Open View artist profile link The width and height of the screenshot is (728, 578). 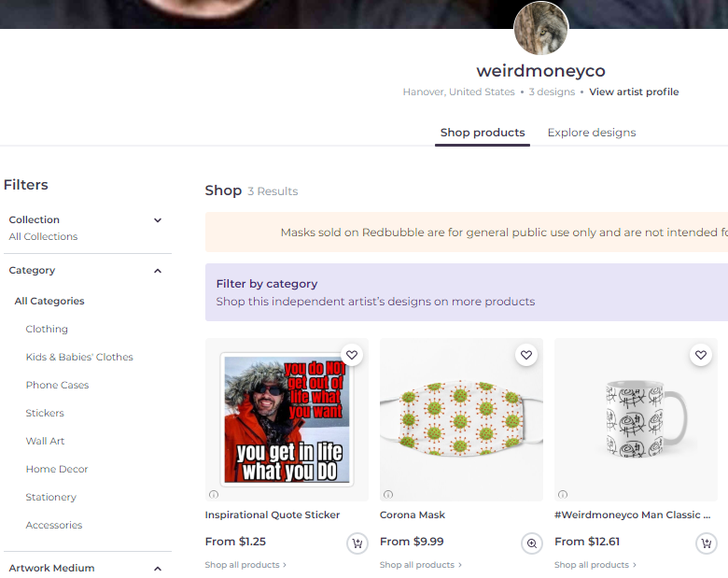pos(634,92)
